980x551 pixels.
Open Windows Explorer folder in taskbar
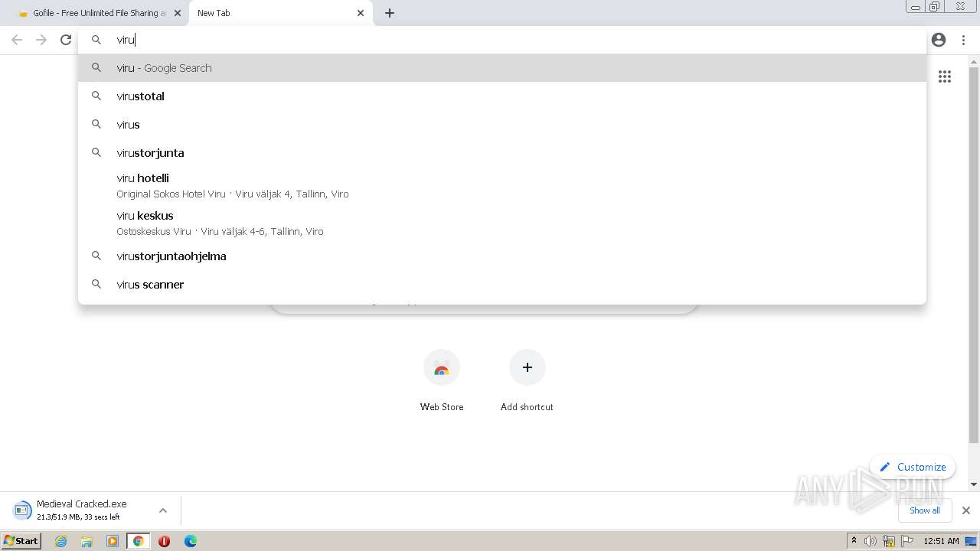(87, 541)
